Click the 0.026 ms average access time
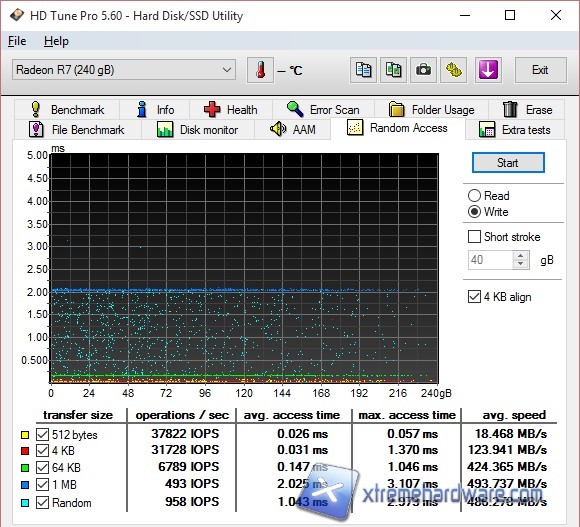 tap(303, 433)
